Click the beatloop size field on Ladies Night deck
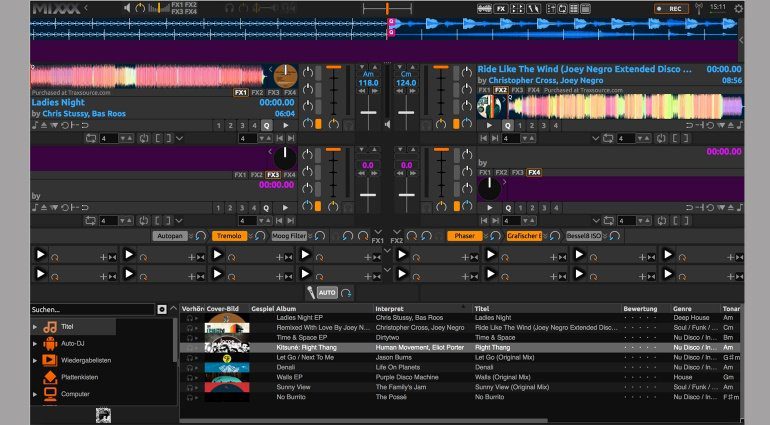This screenshot has height=425, width=770. (x=109, y=139)
